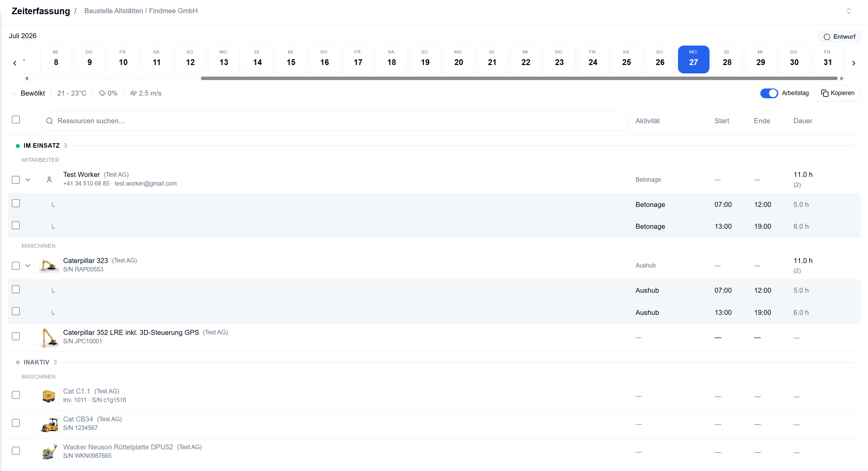Click the Ressourcen suchen search field

pos(333,121)
